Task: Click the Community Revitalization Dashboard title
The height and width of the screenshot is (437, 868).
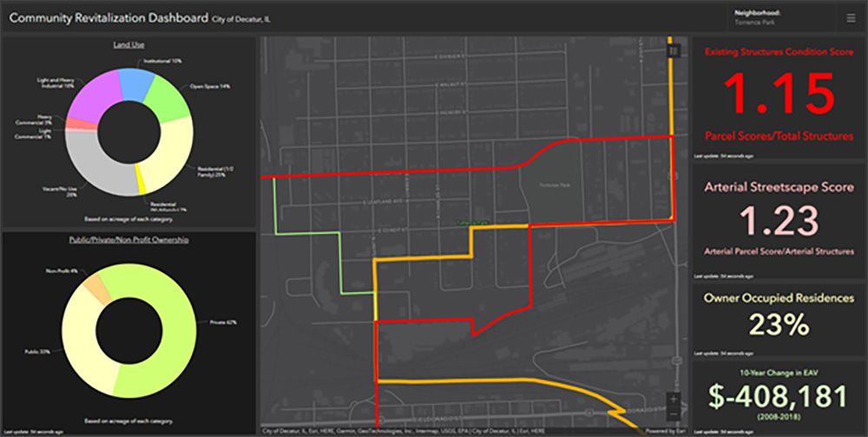Action: [108, 17]
